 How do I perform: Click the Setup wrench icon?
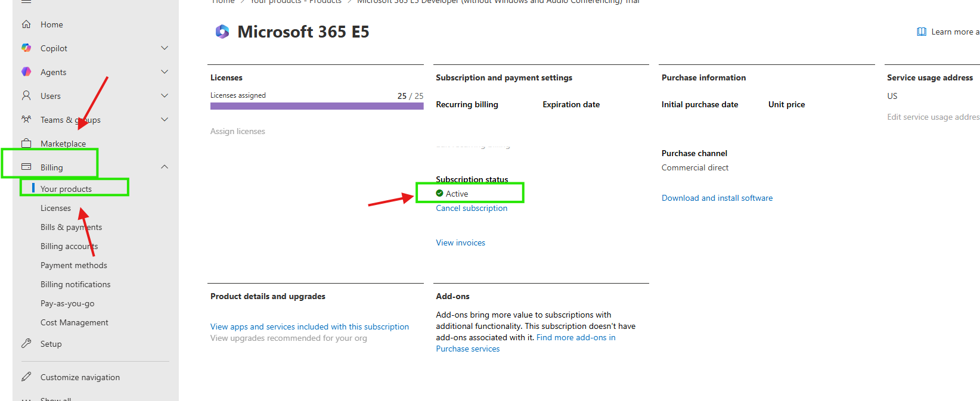tap(26, 343)
